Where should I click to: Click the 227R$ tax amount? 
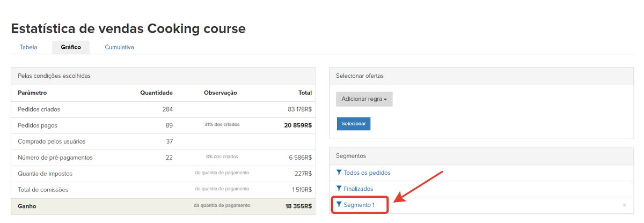tap(303, 174)
